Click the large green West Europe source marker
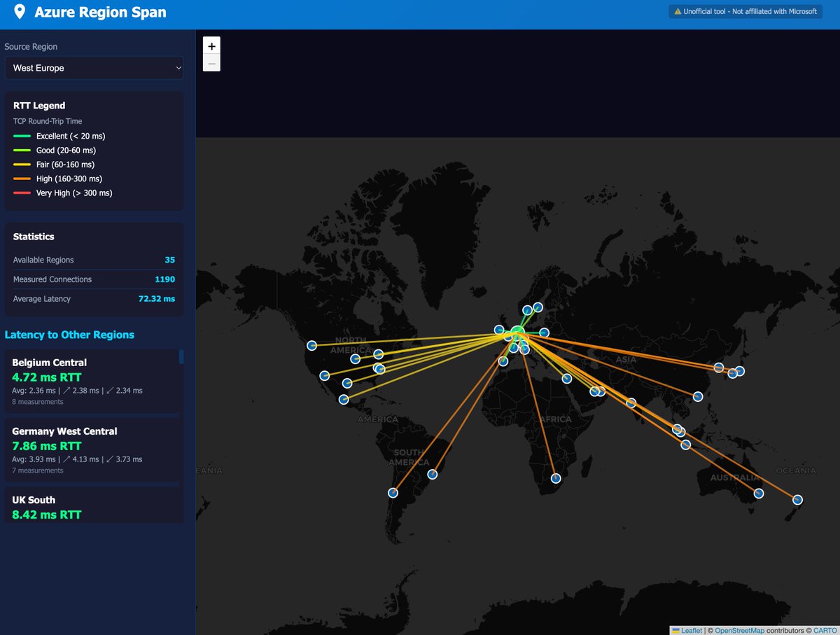Screen dimensions: 840x635 (517, 332)
